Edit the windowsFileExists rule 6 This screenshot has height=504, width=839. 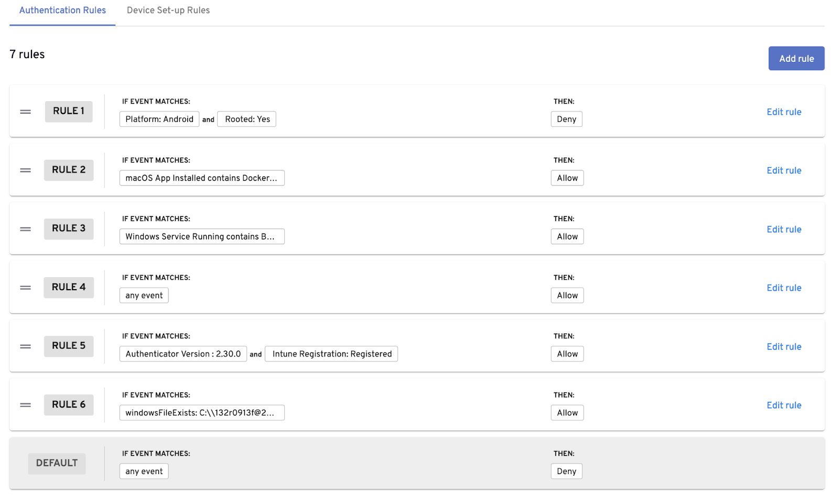[x=783, y=405]
